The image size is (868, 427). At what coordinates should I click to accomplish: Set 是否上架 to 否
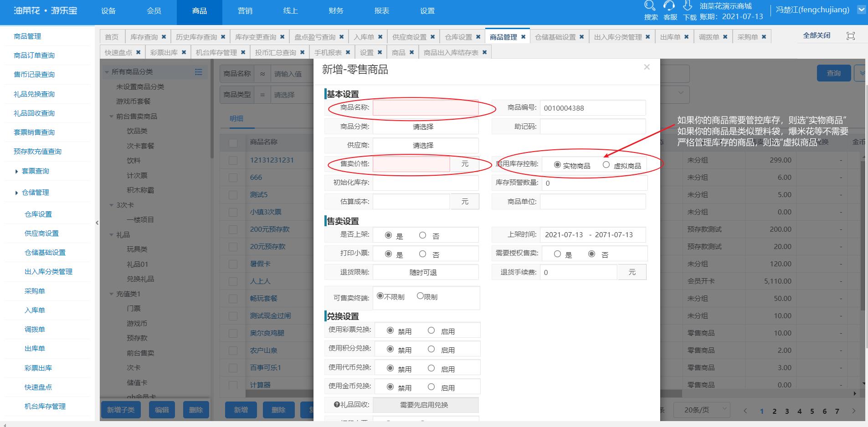pyautogui.click(x=422, y=235)
